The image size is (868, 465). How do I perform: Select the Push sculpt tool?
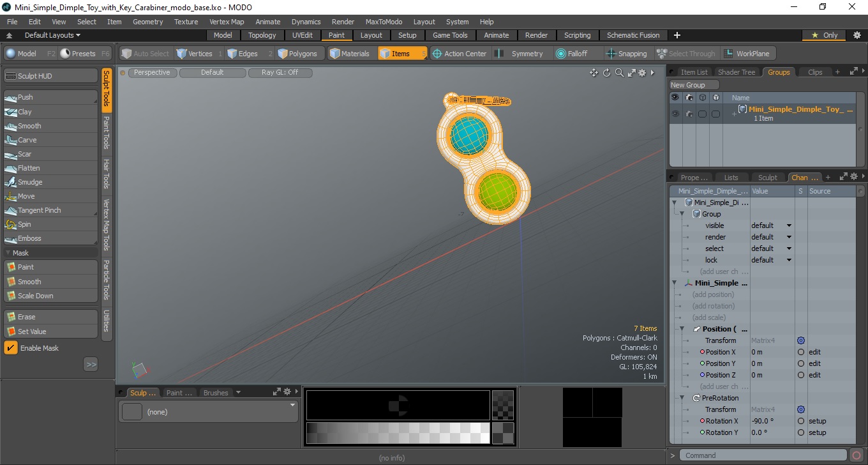click(51, 97)
